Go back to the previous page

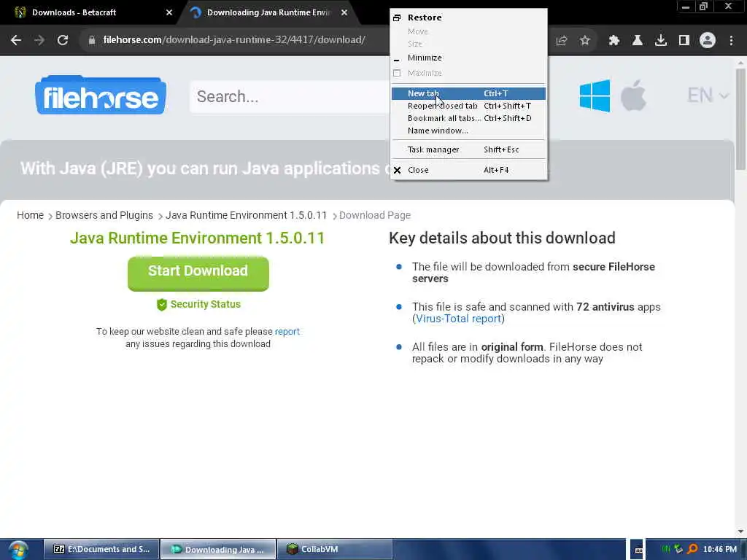[x=16, y=40]
